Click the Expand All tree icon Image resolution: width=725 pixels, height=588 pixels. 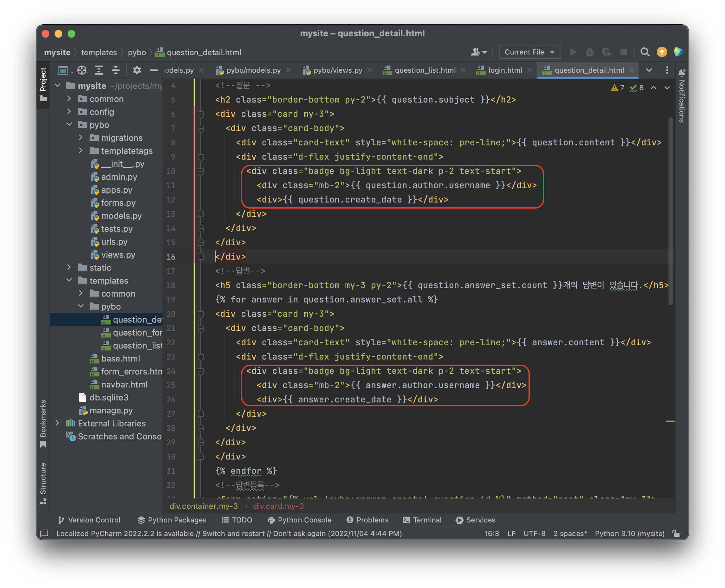click(99, 70)
